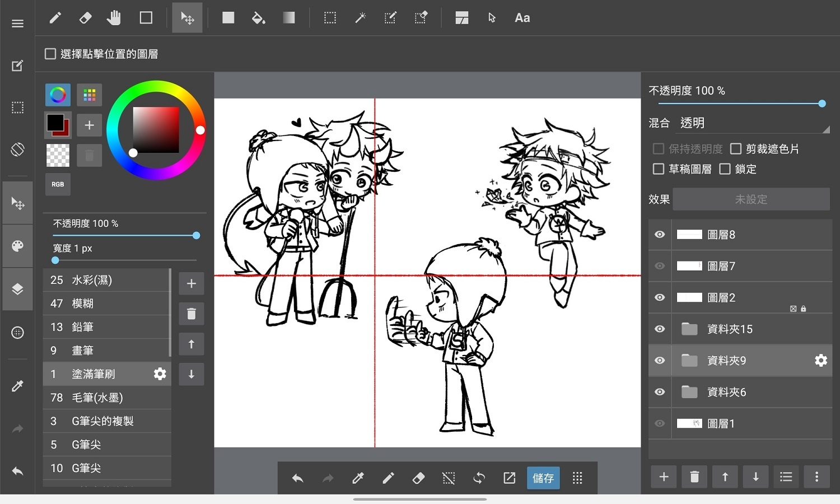Toggle the layers panel icon in sidebar

pyautogui.click(x=17, y=289)
